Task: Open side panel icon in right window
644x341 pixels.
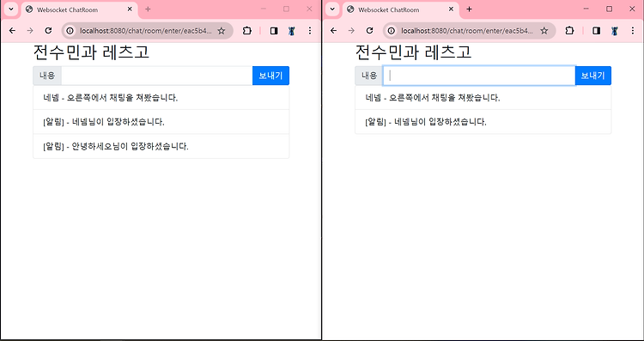Action: [x=597, y=31]
